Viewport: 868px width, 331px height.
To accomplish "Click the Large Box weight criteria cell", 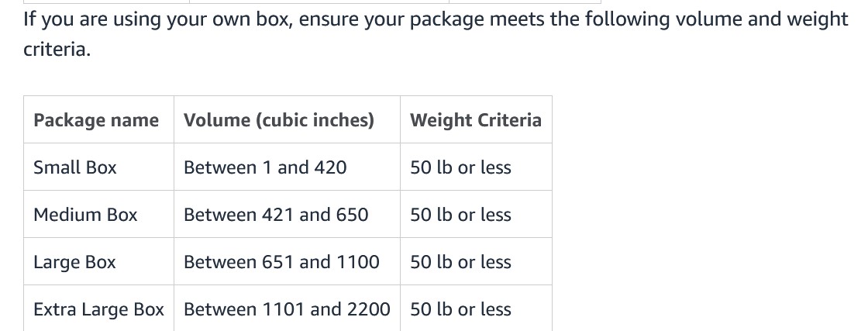I will [x=476, y=262].
